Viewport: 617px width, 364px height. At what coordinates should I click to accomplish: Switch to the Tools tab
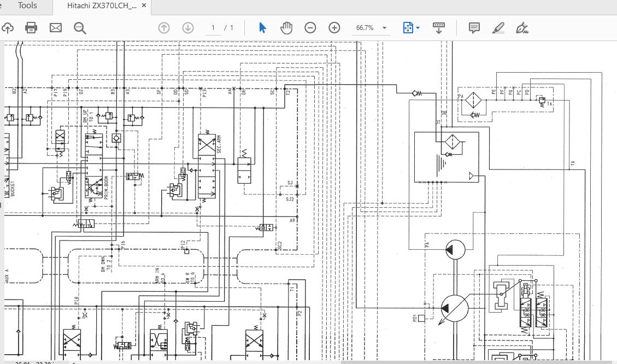[x=27, y=6]
